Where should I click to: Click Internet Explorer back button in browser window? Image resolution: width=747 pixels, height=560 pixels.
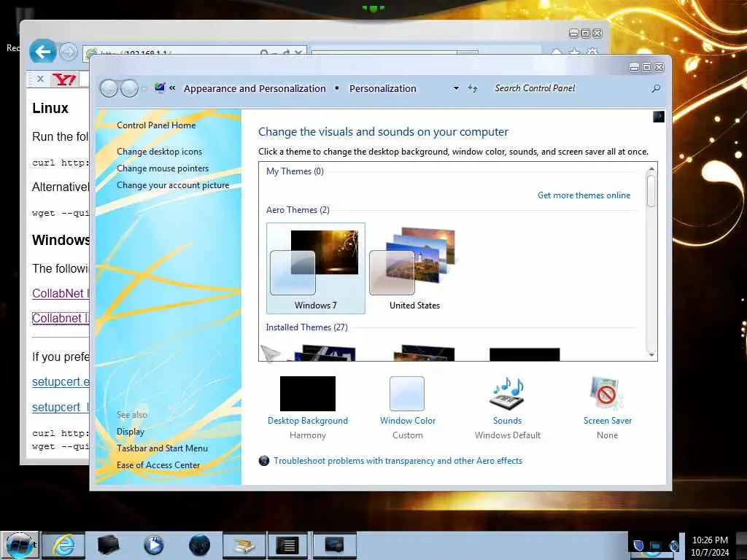click(42, 52)
